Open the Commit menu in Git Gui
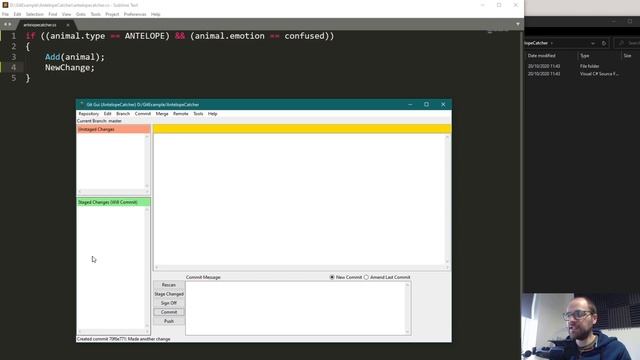 click(143, 114)
